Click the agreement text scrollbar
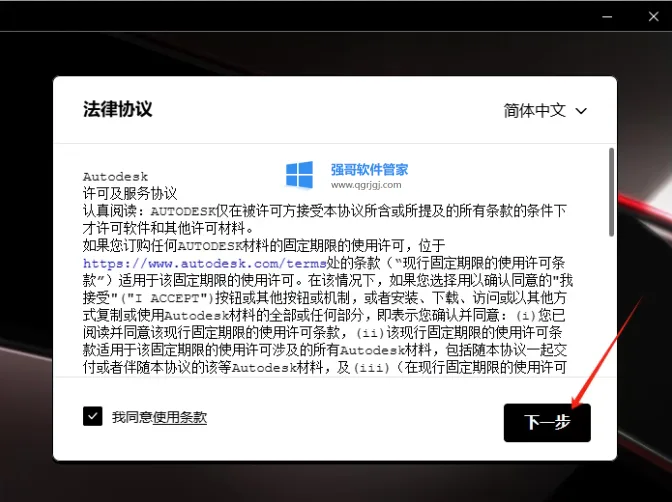 pyautogui.click(x=611, y=192)
